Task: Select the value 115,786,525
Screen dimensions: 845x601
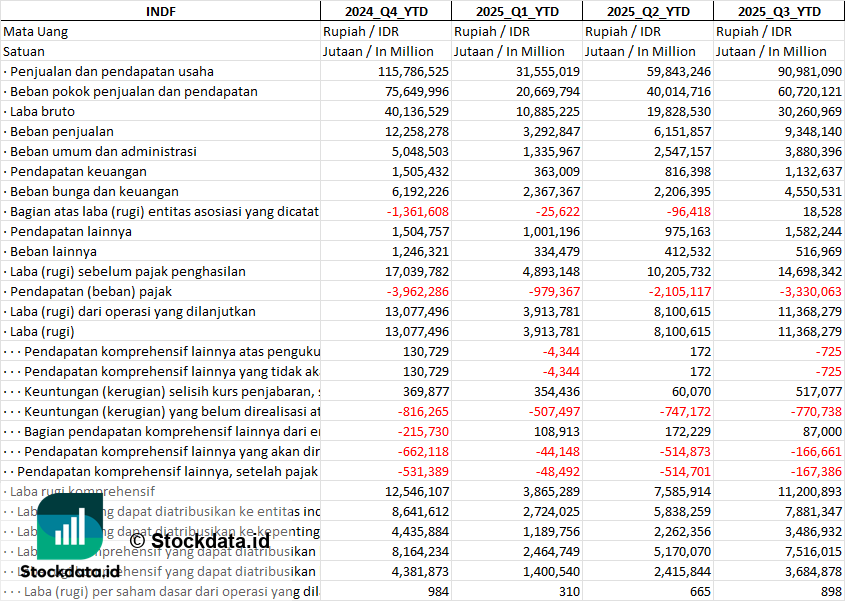Action: [x=413, y=72]
